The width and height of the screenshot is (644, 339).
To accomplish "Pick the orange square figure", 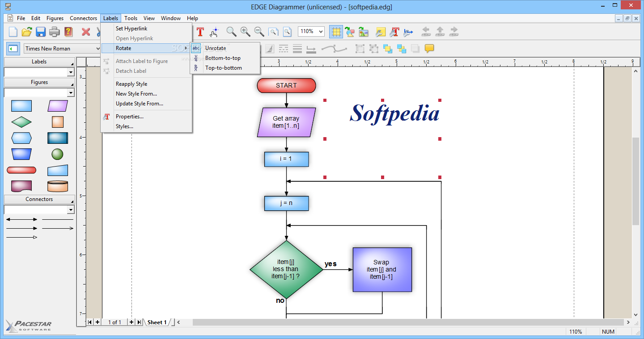I will pyautogui.click(x=58, y=121).
